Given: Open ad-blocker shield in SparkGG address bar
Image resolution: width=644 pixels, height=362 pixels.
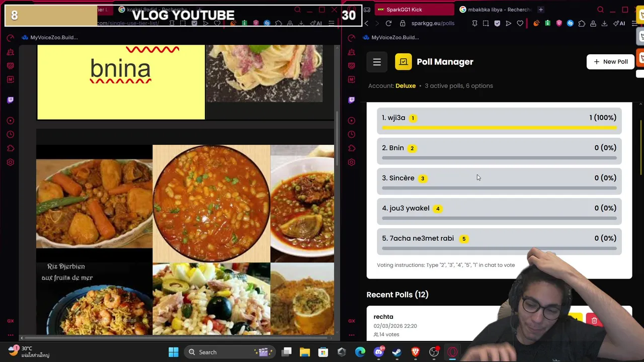Looking at the screenshot, I should tap(497, 23).
